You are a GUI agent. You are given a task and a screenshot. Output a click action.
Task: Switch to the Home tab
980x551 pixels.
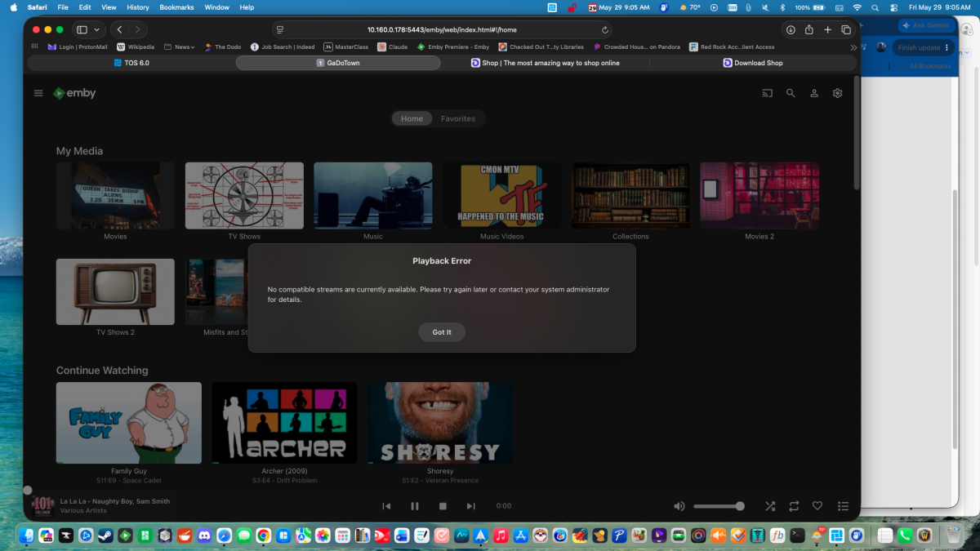coord(412,118)
